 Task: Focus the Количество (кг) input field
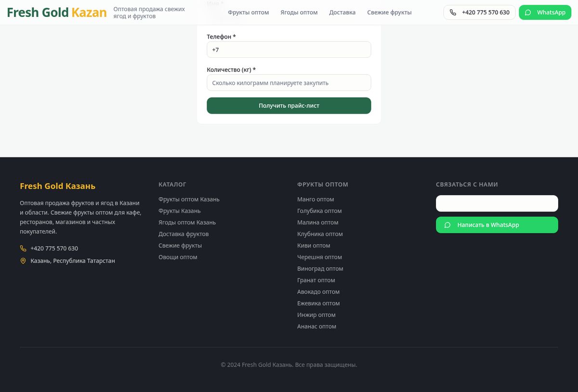point(289,83)
